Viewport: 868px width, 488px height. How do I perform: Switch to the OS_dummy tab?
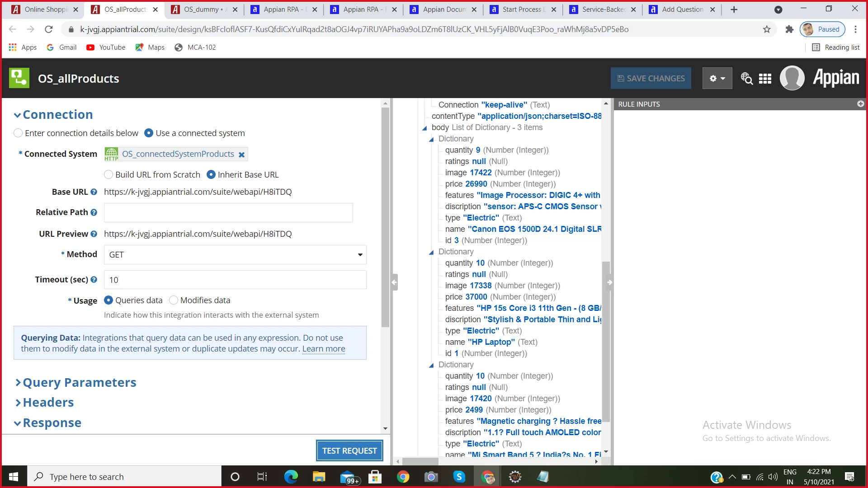[204, 9]
